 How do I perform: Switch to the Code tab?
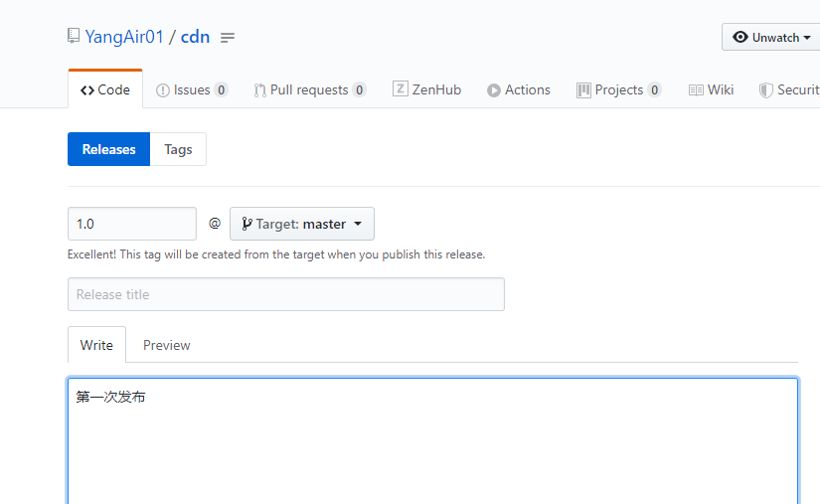tap(105, 90)
